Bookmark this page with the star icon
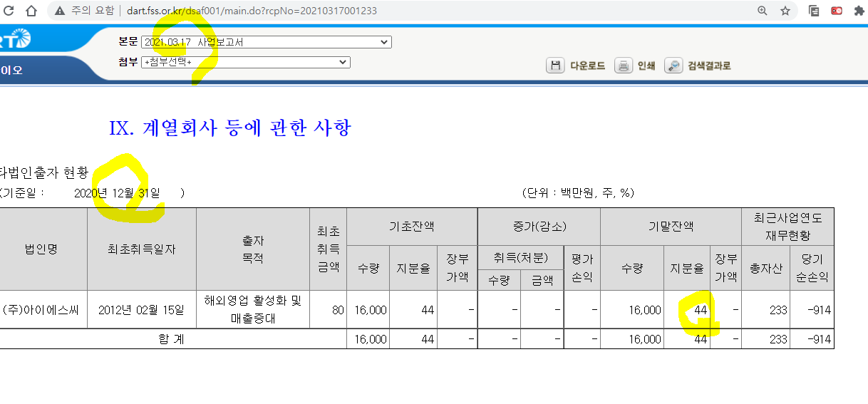 [785, 11]
